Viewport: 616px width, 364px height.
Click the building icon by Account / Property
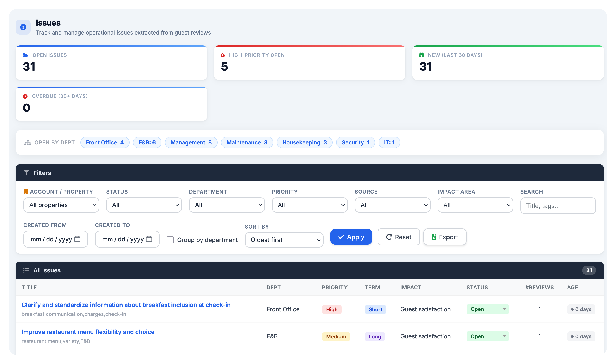26,192
